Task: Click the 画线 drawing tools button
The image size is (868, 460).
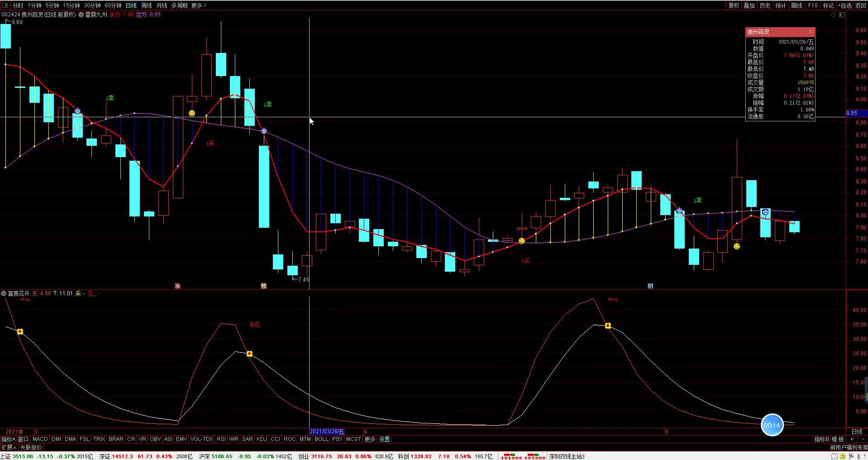Action: 796,5
